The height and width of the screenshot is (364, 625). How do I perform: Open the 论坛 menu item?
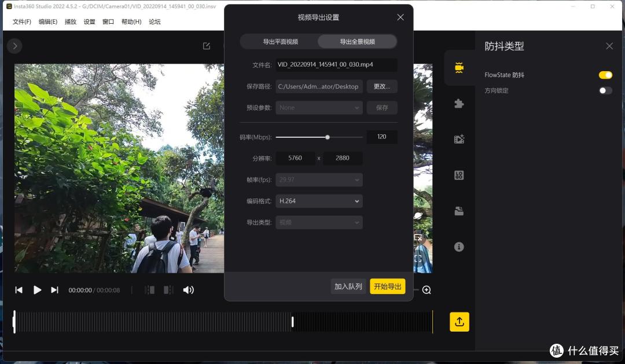point(155,21)
